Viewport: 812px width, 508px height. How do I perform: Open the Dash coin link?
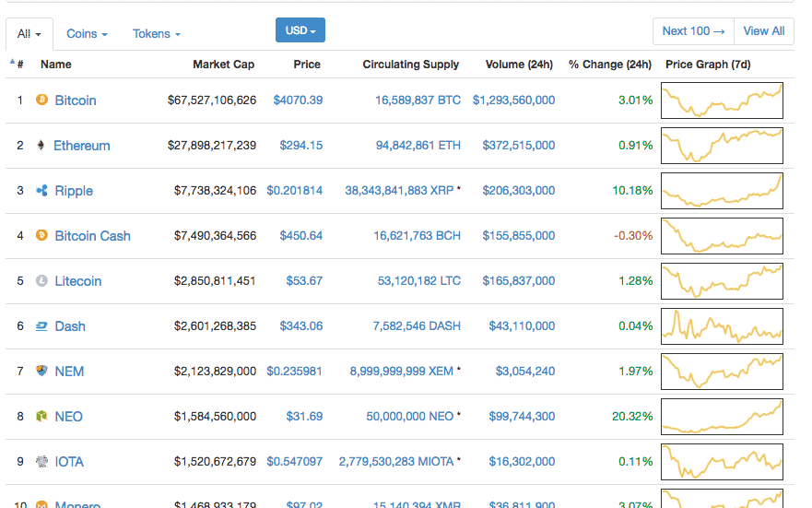tap(70, 326)
